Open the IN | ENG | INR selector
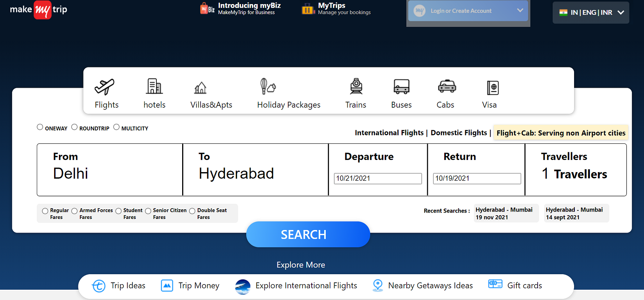This screenshot has width=644, height=300. [x=591, y=13]
